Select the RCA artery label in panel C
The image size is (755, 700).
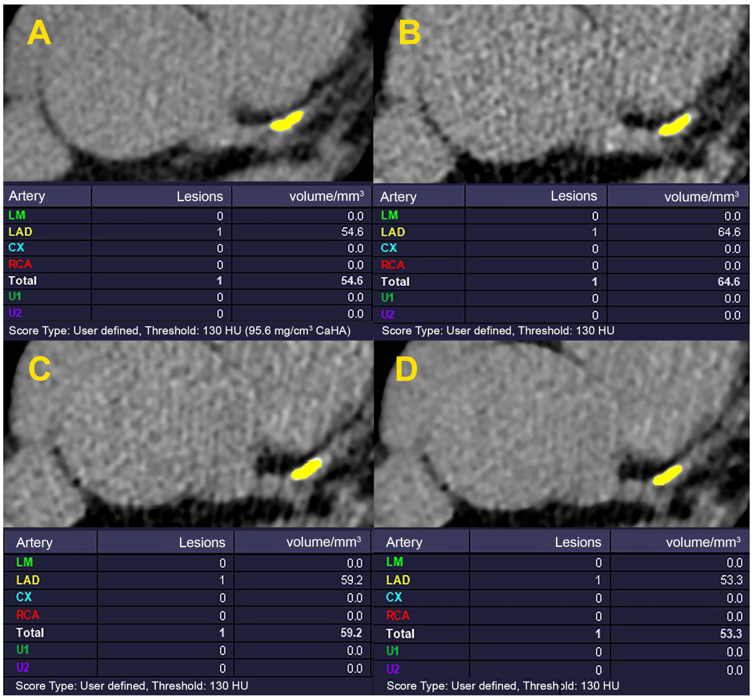(x=28, y=615)
